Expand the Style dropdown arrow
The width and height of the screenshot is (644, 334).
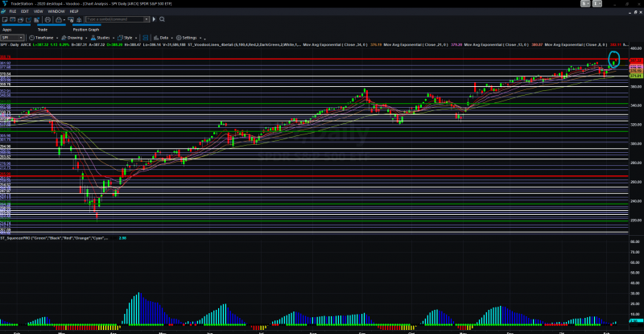tap(136, 38)
